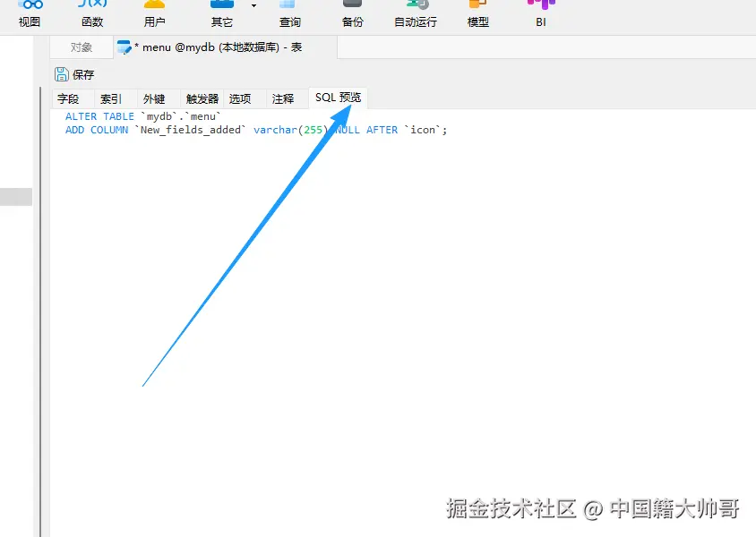Switch to the 外键 (Foreign Keys) tab
The width and height of the screenshot is (756, 537).
pyautogui.click(x=153, y=98)
